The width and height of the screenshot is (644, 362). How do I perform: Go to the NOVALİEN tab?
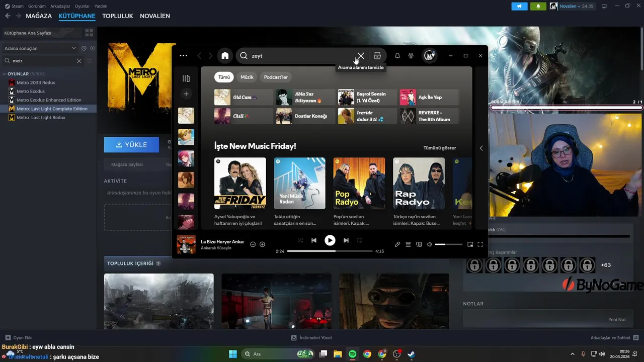(x=155, y=16)
